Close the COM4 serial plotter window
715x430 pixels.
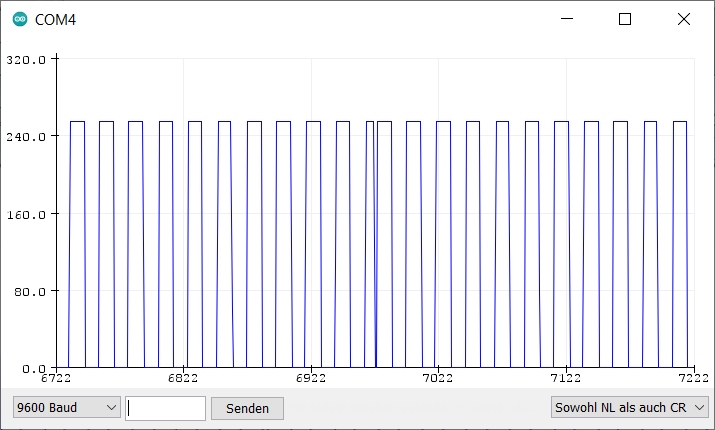tap(684, 19)
